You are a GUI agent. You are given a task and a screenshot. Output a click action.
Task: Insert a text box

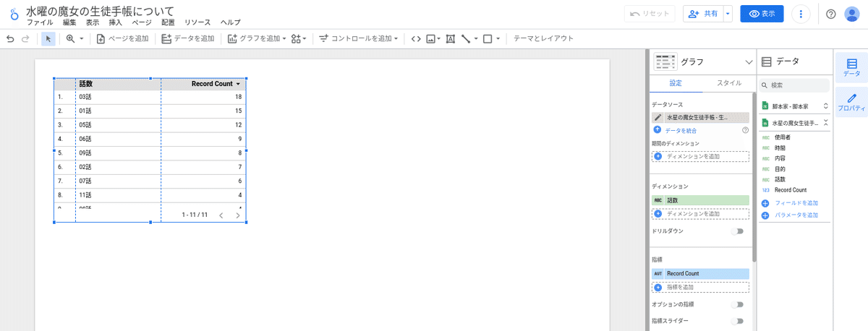point(451,38)
